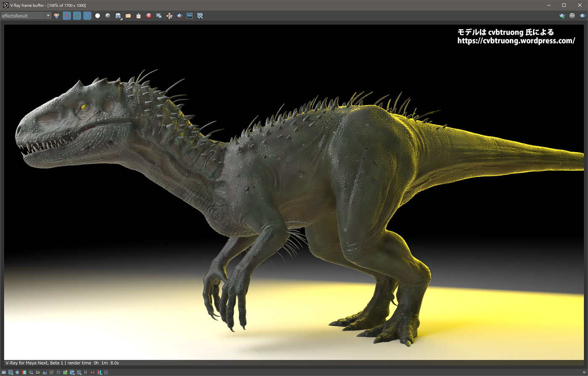This screenshot has height=376, width=588.
Task: Toggle force color clamping icon
Action: [10, 372]
